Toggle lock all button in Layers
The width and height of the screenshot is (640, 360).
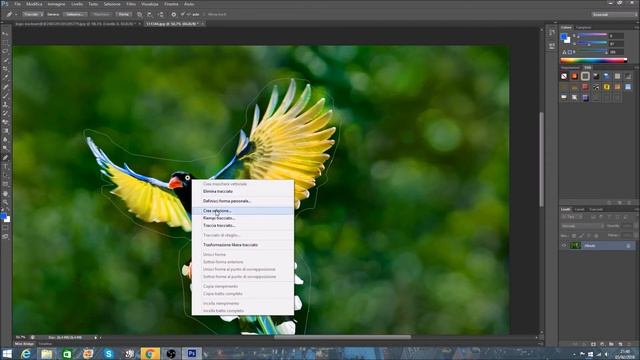click(596, 236)
